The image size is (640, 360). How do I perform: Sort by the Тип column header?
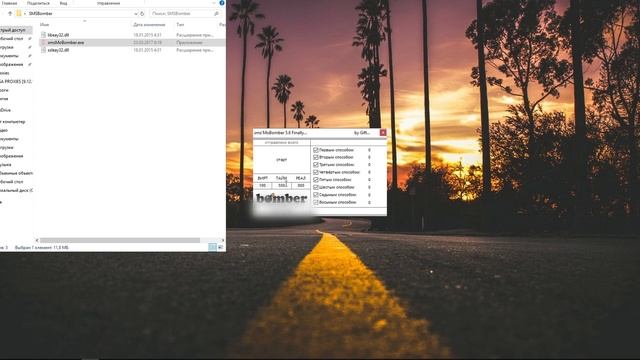(x=180, y=25)
